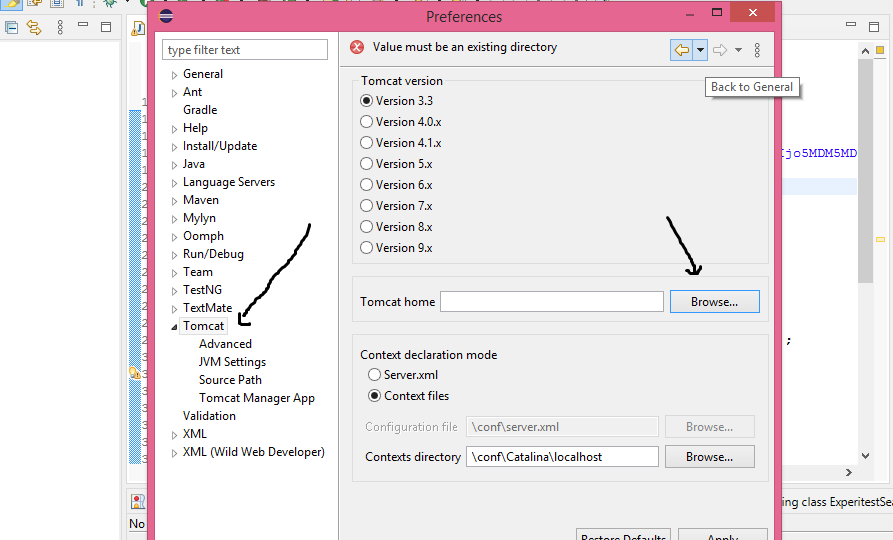Expand the Maven node arrow
The image size is (893, 540).
pos(174,201)
